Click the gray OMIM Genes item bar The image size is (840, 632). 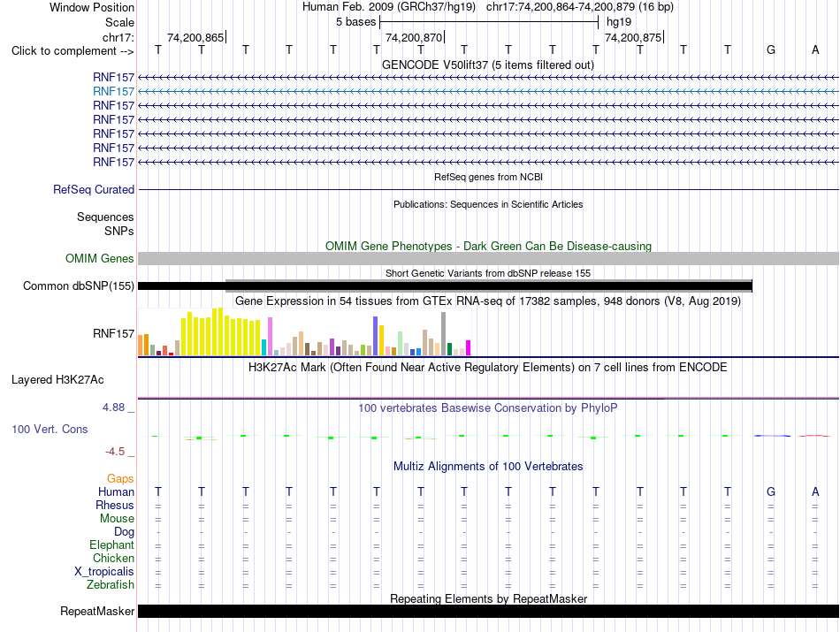pyautogui.click(x=488, y=259)
